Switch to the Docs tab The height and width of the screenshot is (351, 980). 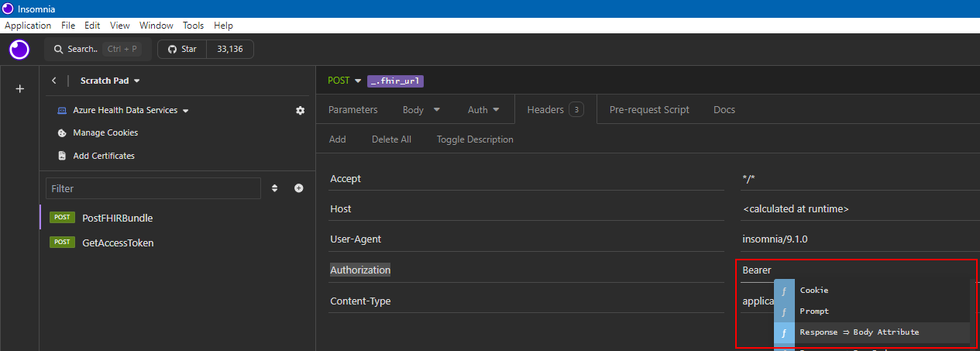[724, 109]
